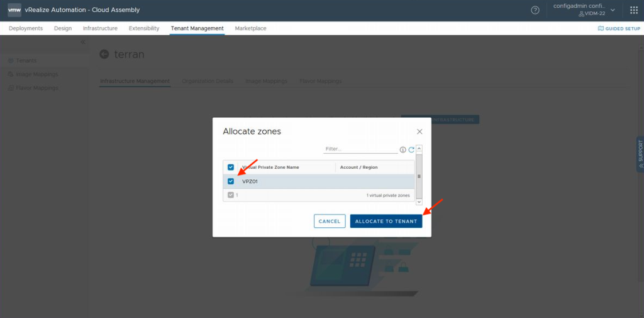The height and width of the screenshot is (318, 644).
Task: Click the Flavor Mappings sidebar icon
Action: [x=11, y=88]
